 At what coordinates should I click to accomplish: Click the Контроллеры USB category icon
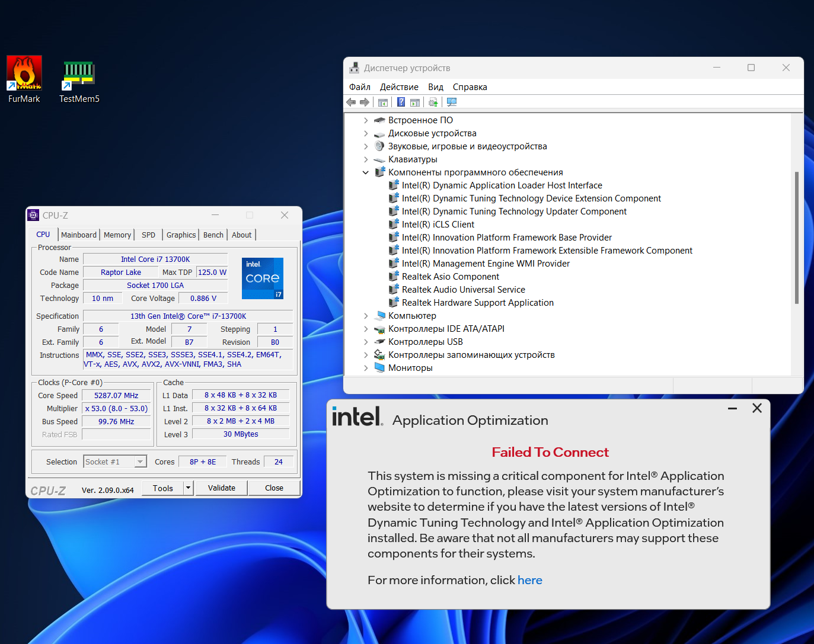380,342
